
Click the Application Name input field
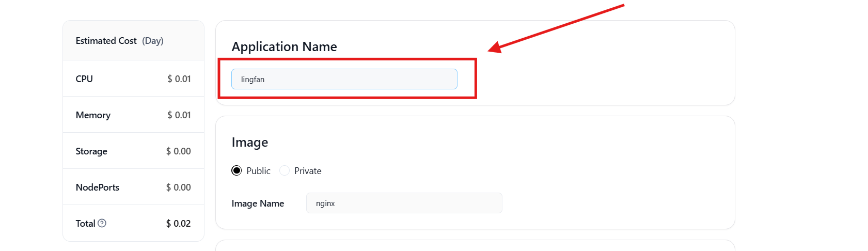tap(344, 79)
